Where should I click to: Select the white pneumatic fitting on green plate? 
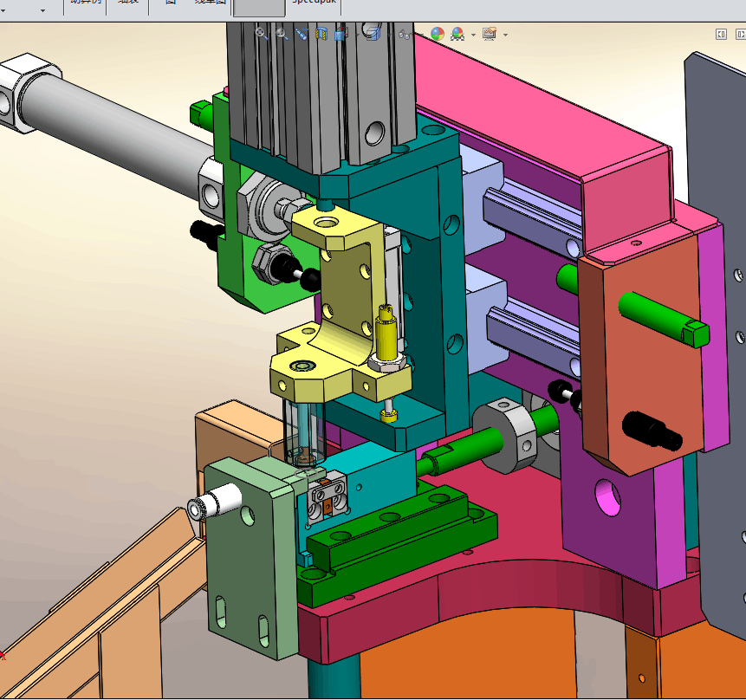(214, 501)
